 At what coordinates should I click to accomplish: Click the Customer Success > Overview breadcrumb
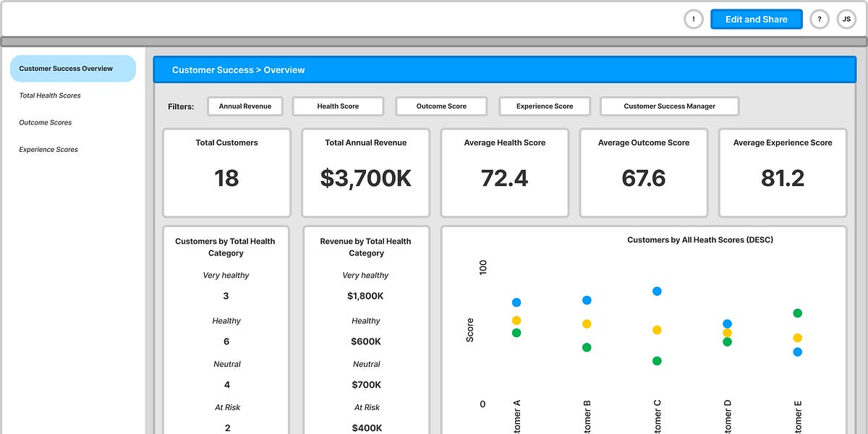pyautogui.click(x=239, y=69)
